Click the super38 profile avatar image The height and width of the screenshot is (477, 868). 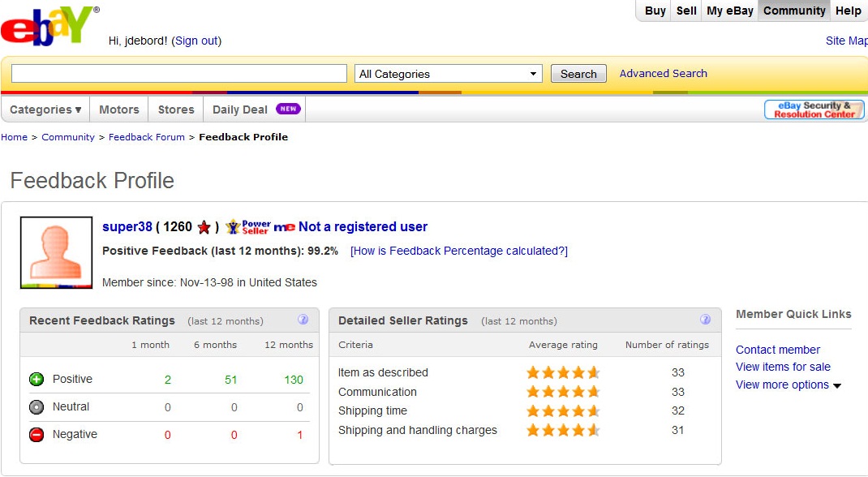tap(57, 252)
